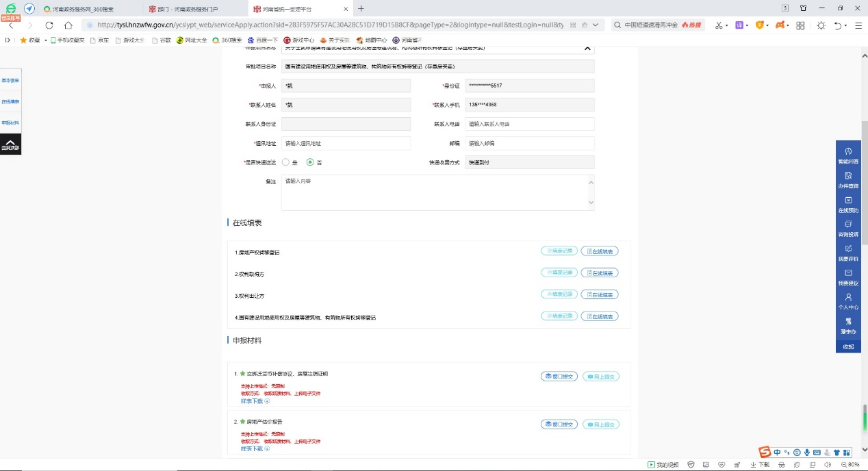Expand the 收藏 favorites dropdown arrow
The height and width of the screenshot is (471, 868).
pyautogui.click(x=46, y=40)
